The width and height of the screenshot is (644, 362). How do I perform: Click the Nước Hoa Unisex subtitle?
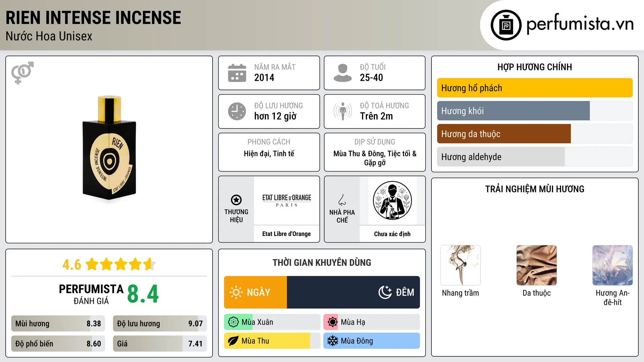point(49,36)
